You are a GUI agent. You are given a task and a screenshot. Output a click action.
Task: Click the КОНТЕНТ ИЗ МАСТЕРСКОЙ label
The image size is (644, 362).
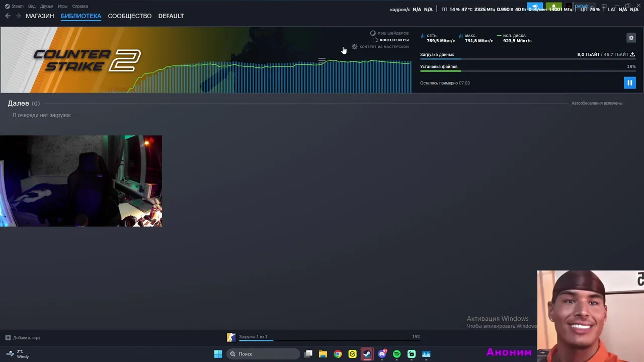[x=384, y=47]
